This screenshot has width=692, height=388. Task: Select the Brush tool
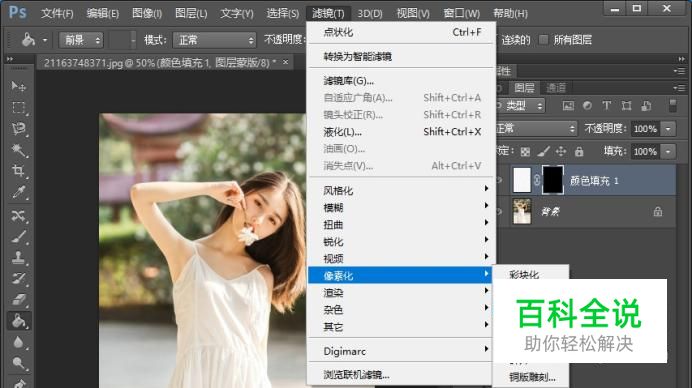pos(19,237)
